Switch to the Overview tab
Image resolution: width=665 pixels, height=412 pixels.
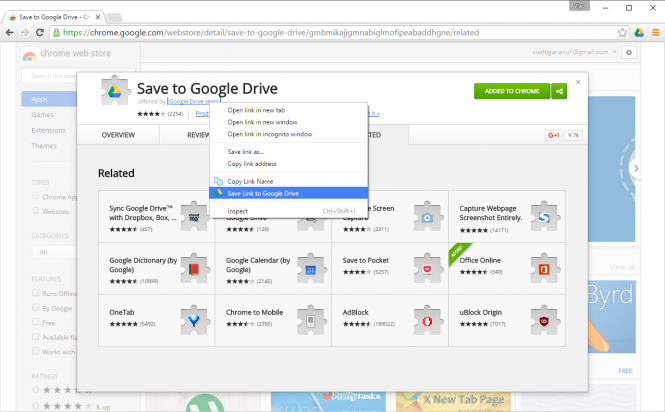coord(118,135)
